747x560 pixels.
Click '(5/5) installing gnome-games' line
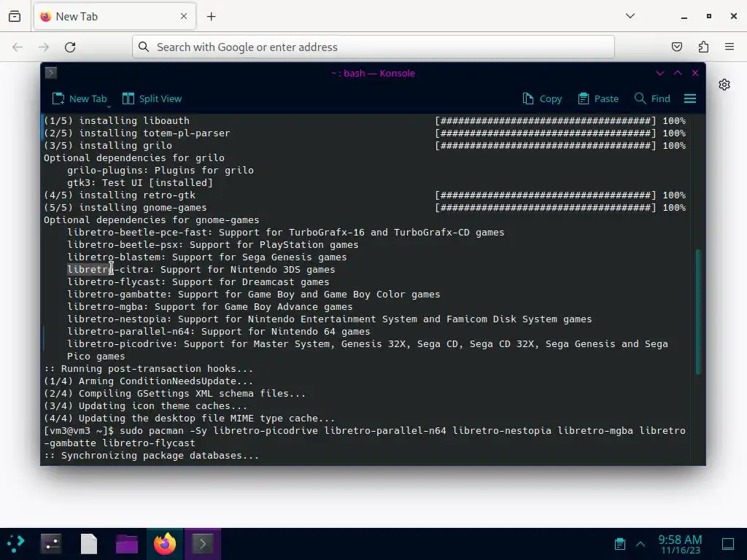coord(125,208)
